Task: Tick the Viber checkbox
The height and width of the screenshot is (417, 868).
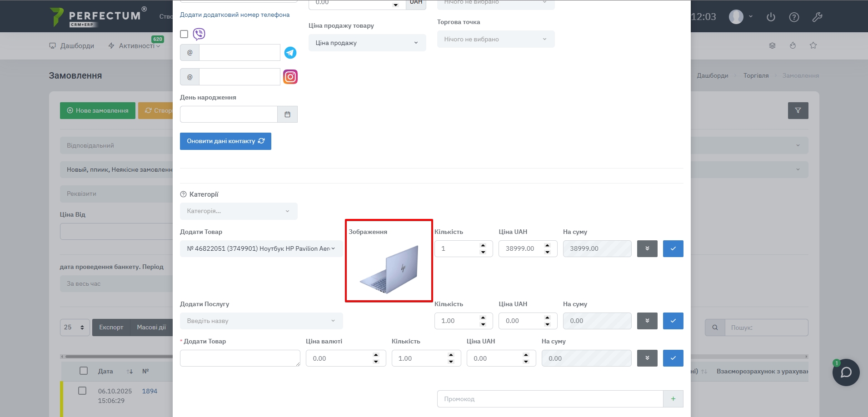Action: [184, 34]
